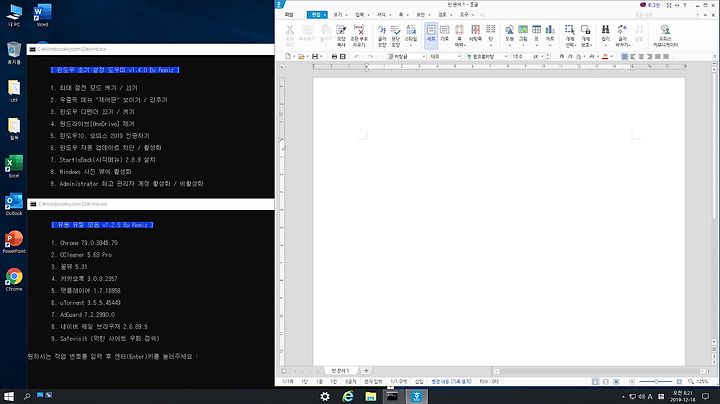Click the open folder icon in quick toolbar
Viewport: 720px width, 404px height.
[x=301, y=56]
